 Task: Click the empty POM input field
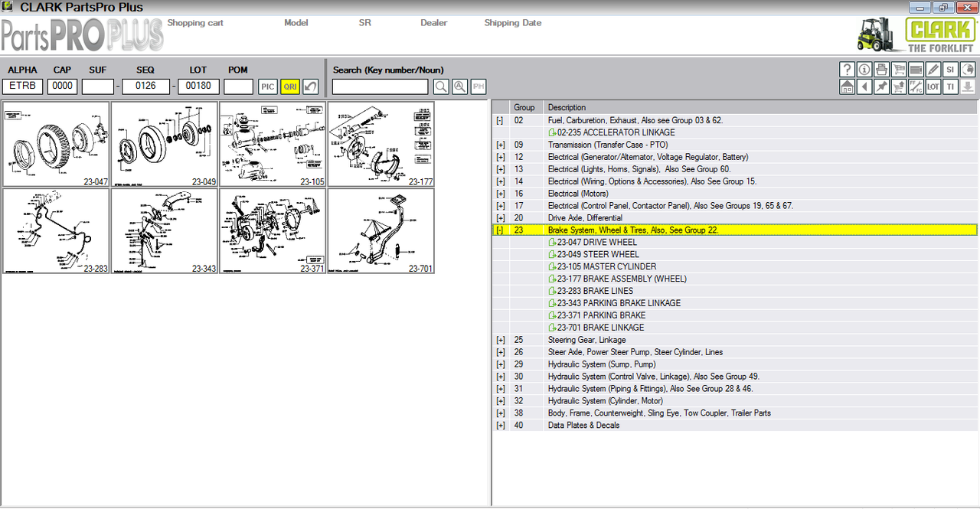pos(238,86)
